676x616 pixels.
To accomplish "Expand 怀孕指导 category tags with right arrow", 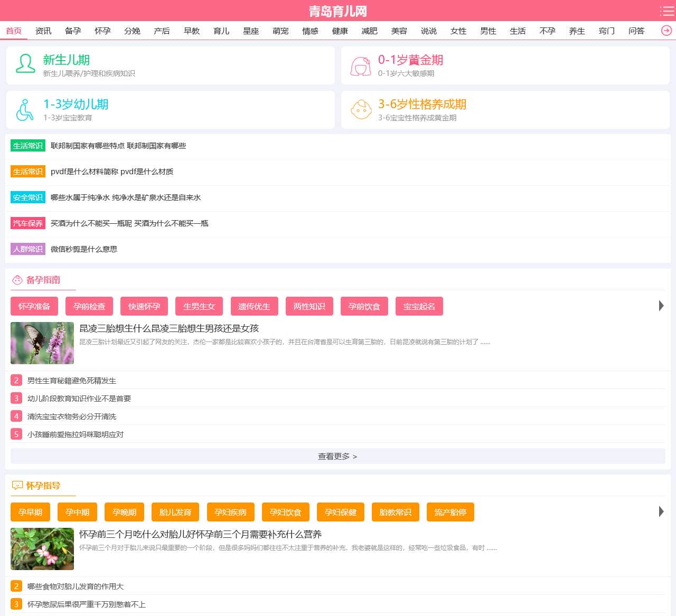I will point(661,511).
